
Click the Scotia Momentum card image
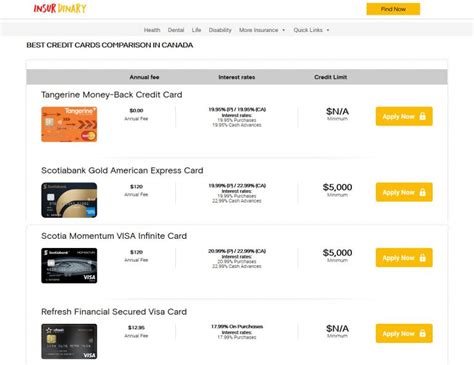click(x=69, y=266)
